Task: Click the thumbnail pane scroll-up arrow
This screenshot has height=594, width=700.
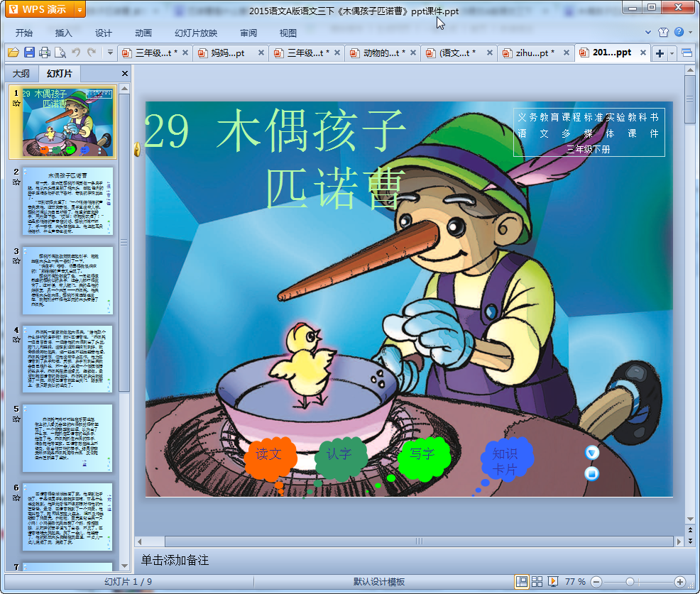Action: 124,89
